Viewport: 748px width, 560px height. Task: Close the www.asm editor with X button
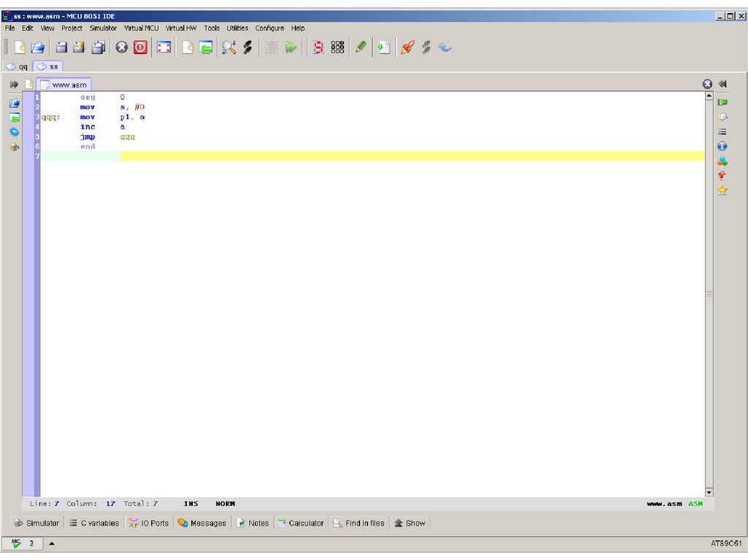click(x=707, y=84)
